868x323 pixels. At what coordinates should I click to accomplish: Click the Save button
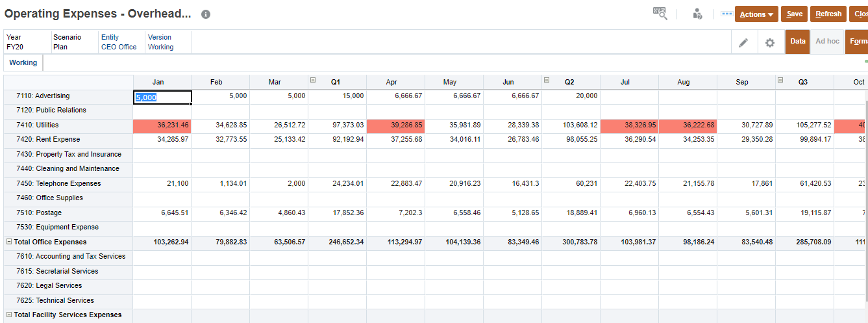795,14
